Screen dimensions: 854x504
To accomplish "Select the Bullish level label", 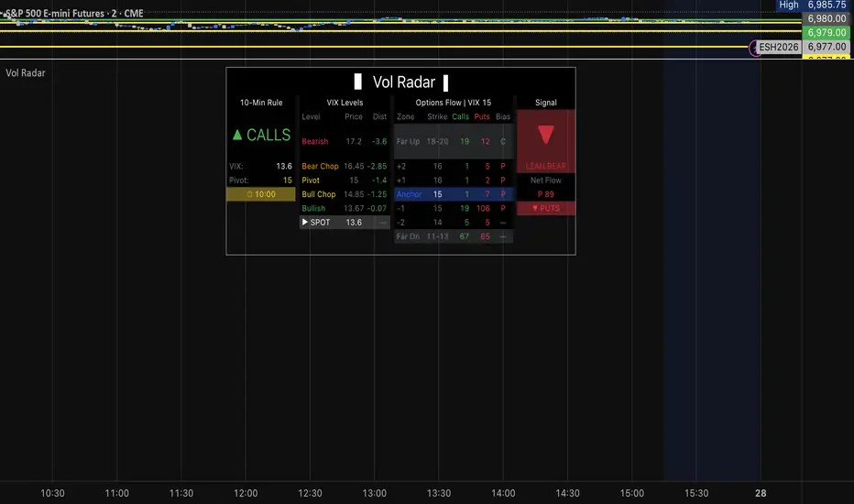I will 313,208.
